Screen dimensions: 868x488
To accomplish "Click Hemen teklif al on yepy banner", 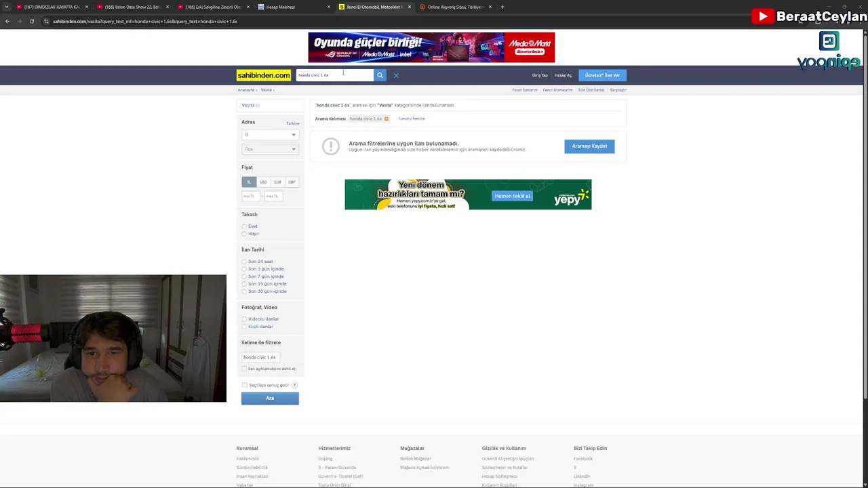I will 512,196.
